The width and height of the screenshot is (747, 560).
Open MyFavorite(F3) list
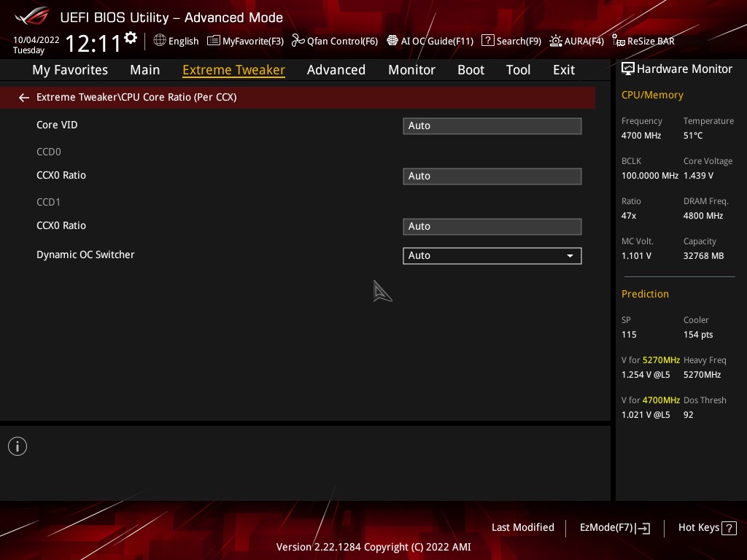click(x=245, y=41)
